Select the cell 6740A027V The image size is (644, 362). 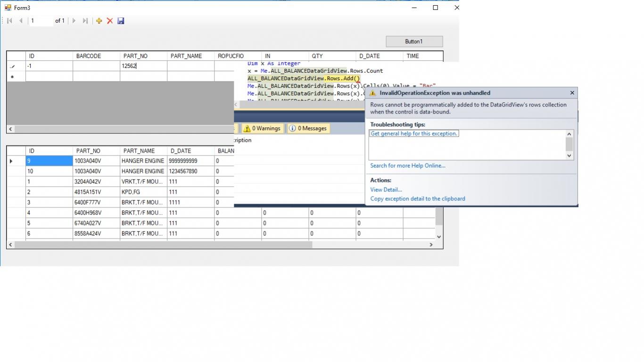click(x=96, y=223)
